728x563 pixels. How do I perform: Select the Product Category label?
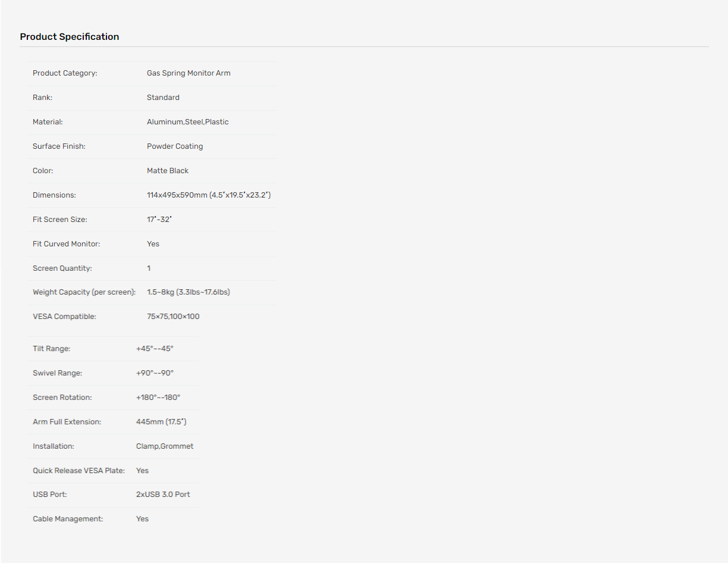65,73
